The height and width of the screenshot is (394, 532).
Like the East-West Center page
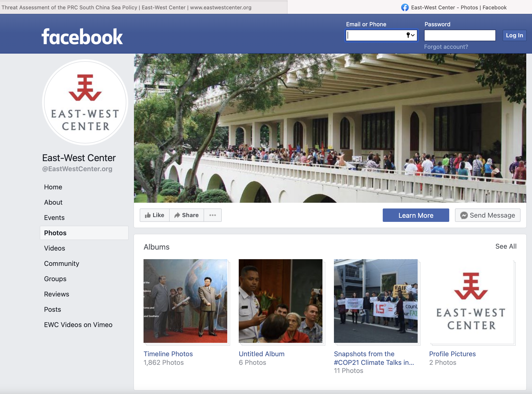tap(155, 215)
